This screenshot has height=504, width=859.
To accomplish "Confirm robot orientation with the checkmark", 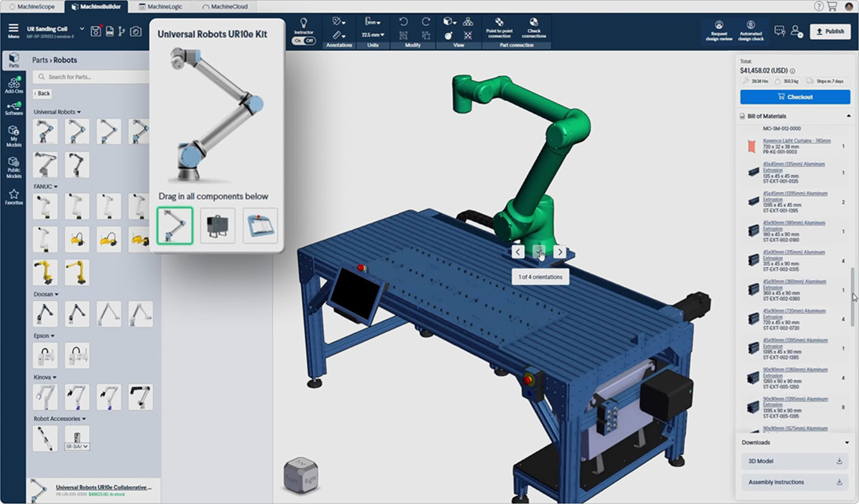I will (539, 252).
